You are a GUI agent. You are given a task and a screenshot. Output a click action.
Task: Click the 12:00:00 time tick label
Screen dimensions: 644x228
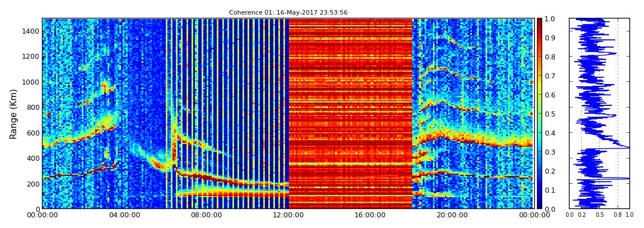click(288, 215)
